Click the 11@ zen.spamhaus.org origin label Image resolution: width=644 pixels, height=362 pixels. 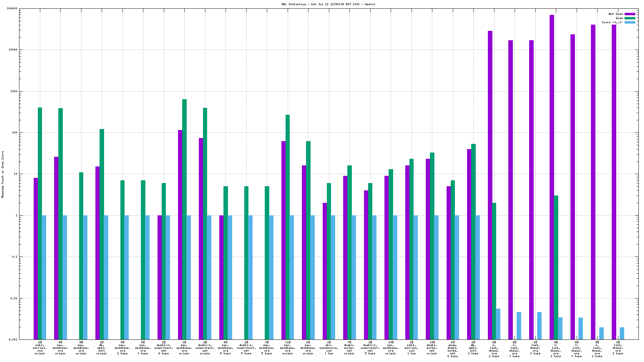pos(288,348)
